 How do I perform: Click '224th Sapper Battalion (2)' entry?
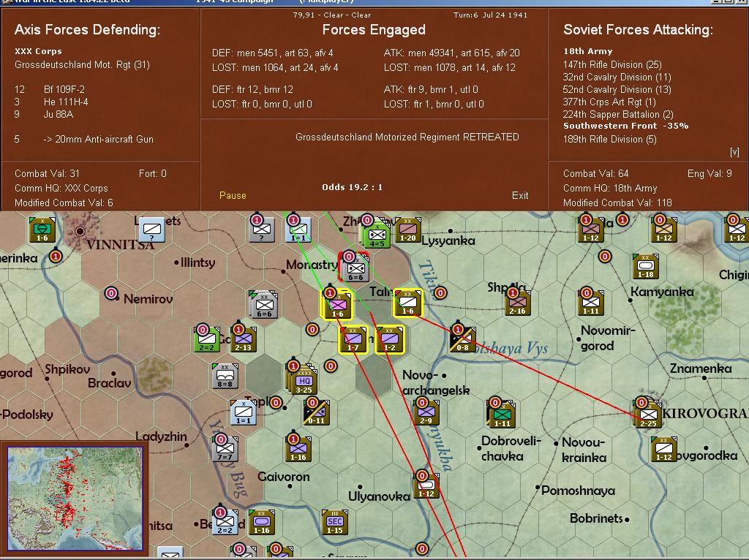click(x=618, y=114)
